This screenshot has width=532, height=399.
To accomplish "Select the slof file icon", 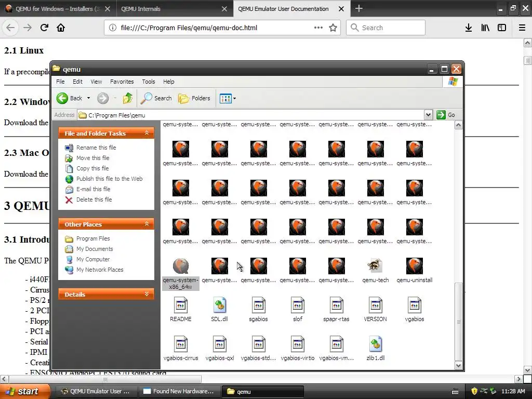I will (x=298, y=304).
